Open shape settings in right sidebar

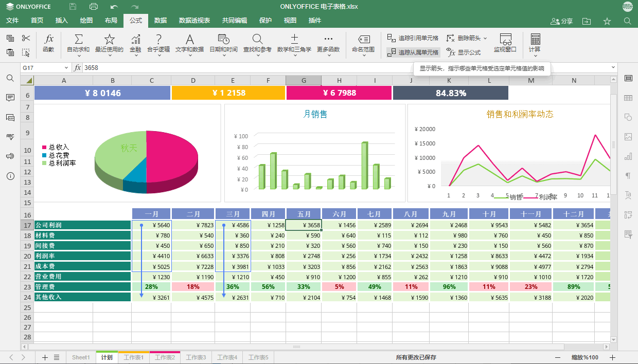(x=628, y=117)
